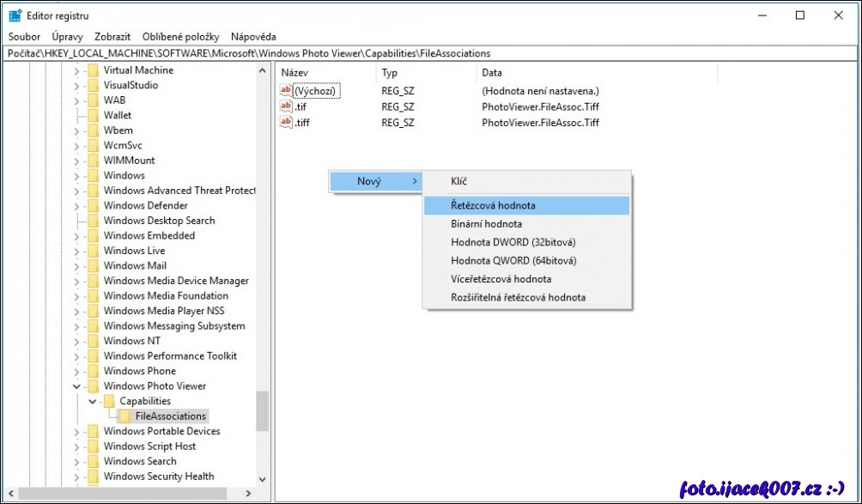The width and height of the screenshot is (862, 504).
Task: Click the Data column header
Action: point(492,73)
